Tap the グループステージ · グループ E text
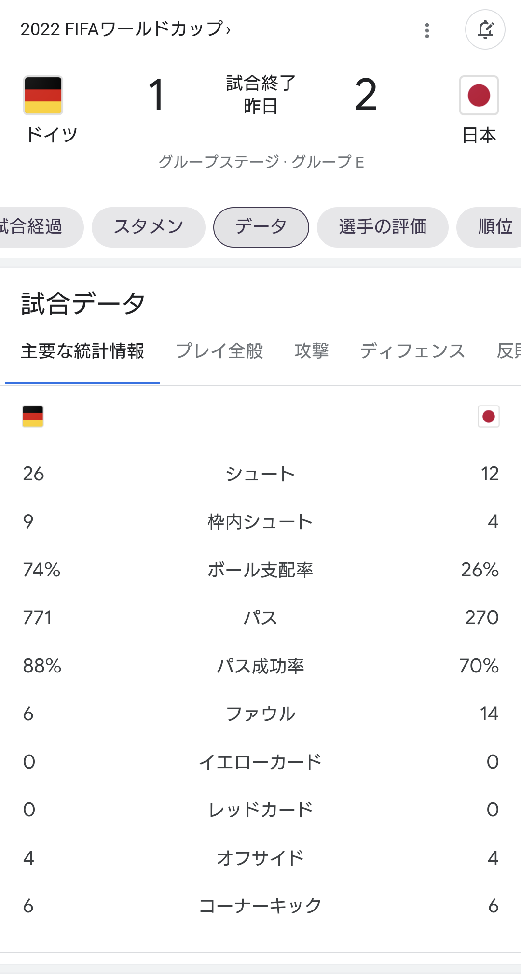The height and width of the screenshot is (980, 521). (261, 162)
